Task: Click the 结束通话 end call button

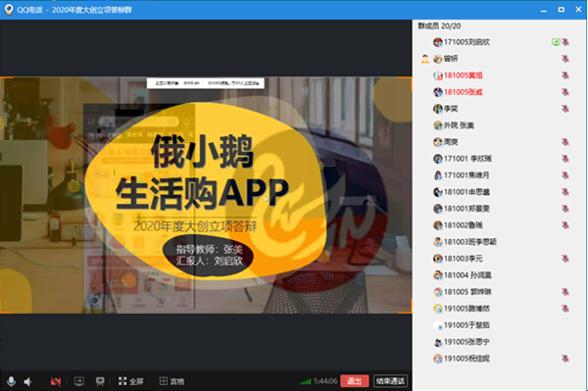Action: click(x=390, y=381)
